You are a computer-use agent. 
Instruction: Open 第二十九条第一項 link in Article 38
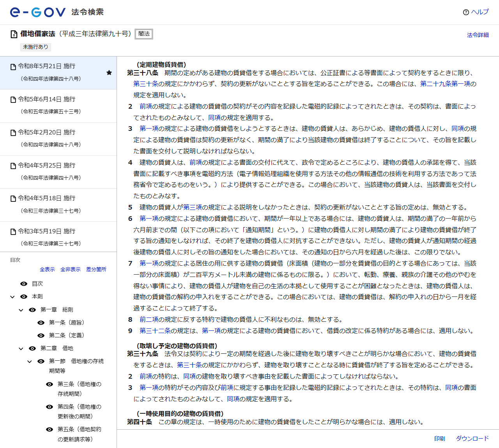[445, 84]
